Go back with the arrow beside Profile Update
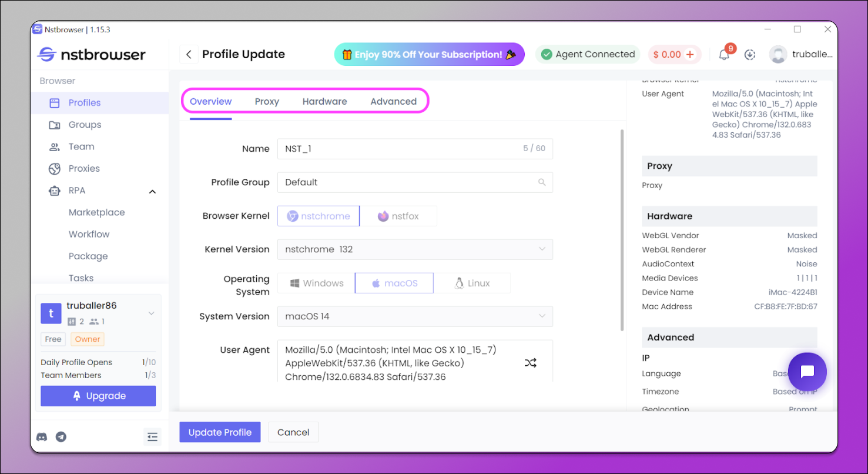 (189, 55)
